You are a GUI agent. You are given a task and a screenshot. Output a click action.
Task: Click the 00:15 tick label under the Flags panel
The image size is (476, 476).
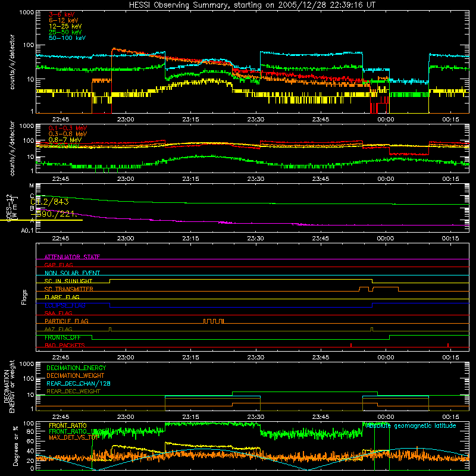[x=450, y=358]
